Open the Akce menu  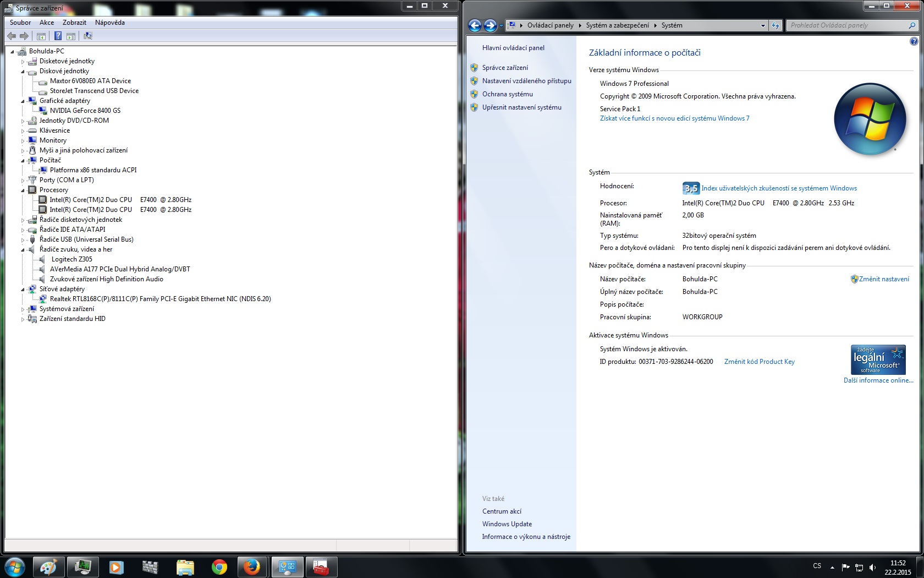[47, 23]
